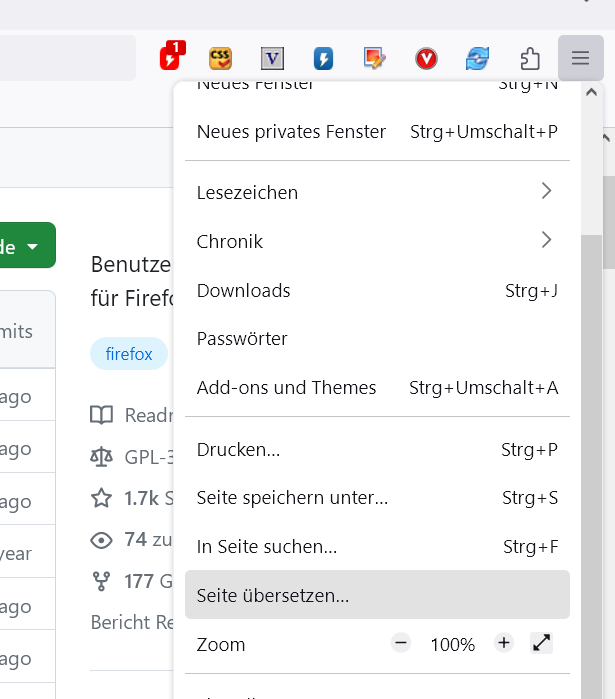Click the Vivaldi red V extension icon
This screenshot has height=699, width=615.
pos(426,59)
